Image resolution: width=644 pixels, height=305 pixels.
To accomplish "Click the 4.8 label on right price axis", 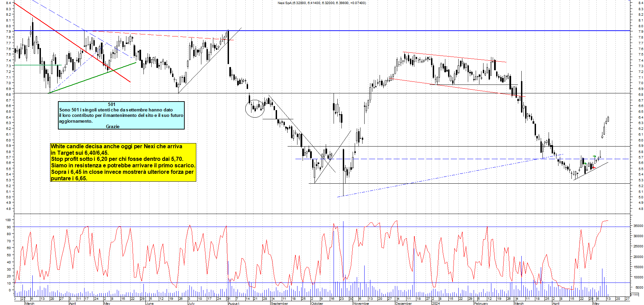I will 641,209.
